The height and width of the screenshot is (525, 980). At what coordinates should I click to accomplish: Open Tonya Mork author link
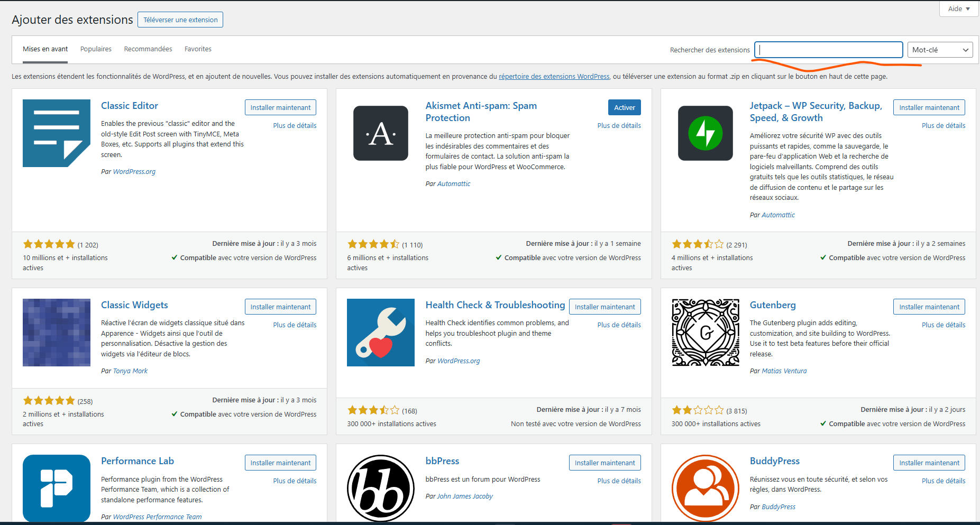[130, 371]
